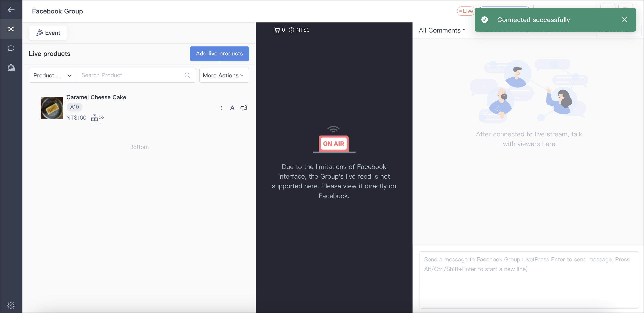Click the Event button

tap(48, 33)
